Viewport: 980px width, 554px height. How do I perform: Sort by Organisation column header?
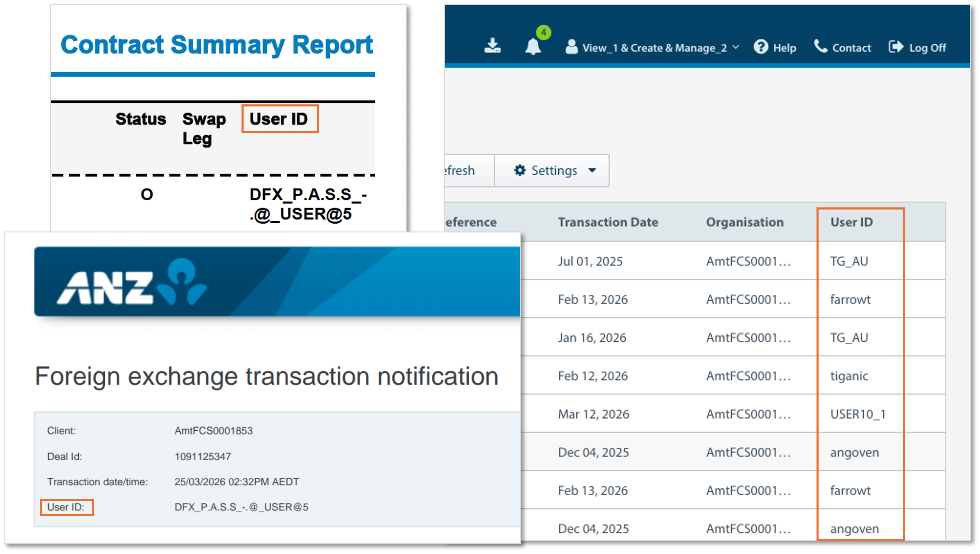pos(745,222)
